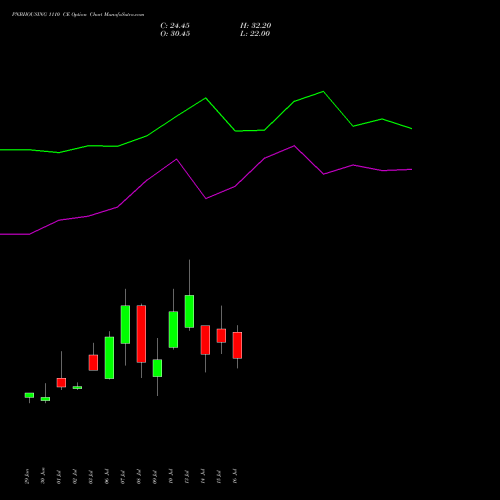Click the highest peak of the green line

323,91
